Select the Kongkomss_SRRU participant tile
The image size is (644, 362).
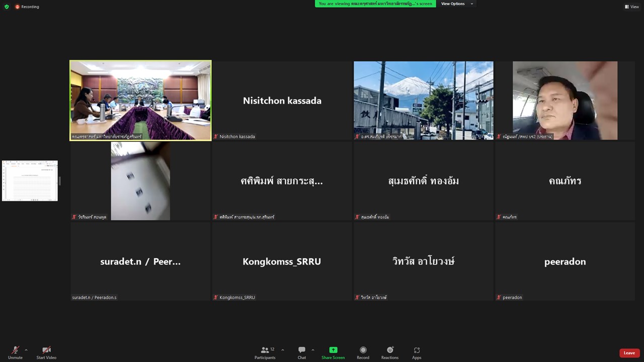282,261
